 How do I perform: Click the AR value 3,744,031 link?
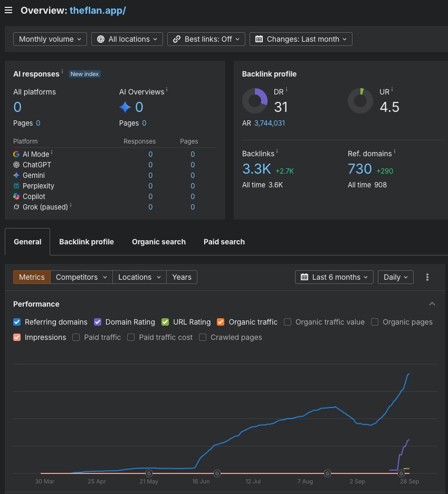click(269, 123)
